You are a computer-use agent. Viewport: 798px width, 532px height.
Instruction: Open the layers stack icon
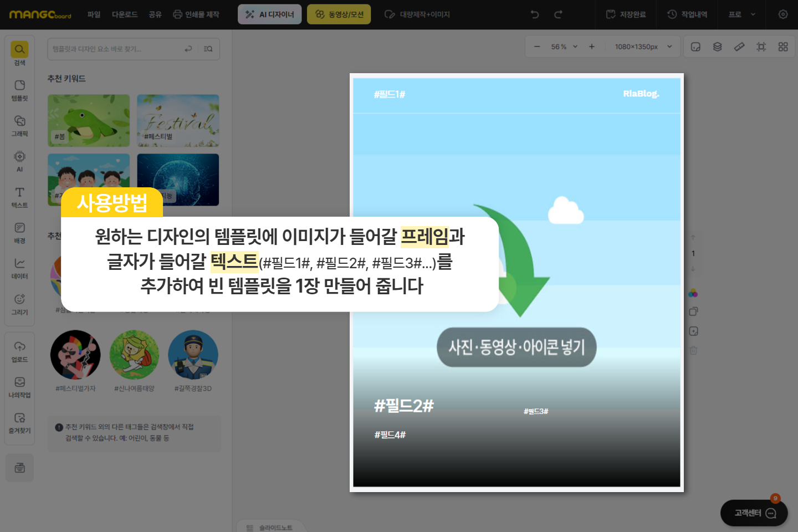(x=717, y=47)
